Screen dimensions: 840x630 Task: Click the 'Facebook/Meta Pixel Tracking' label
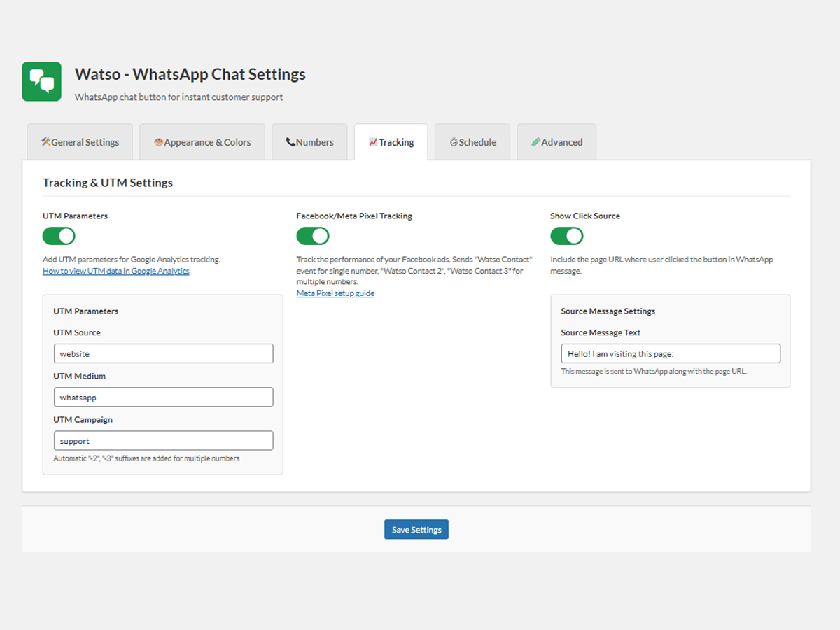point(354,216)
